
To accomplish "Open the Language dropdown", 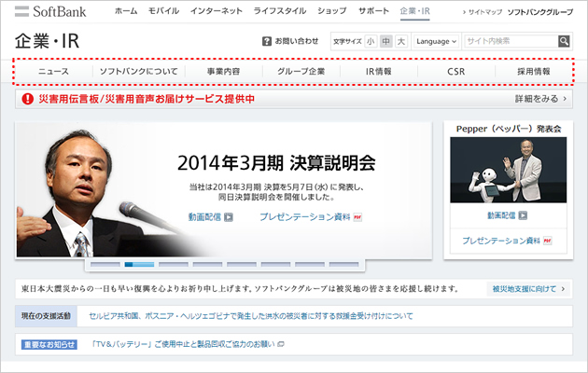I will tap(436, 41).
